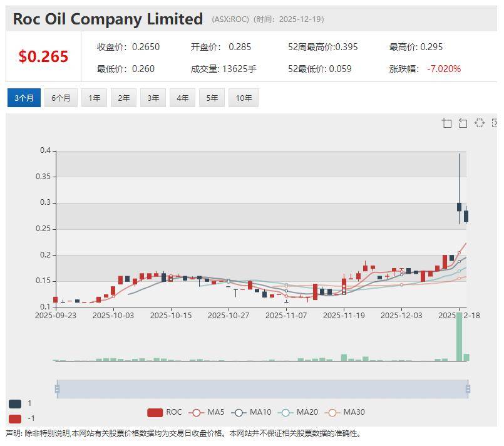
Task: Click right handle of data zoom slider
Action: (x=468, y=389)
